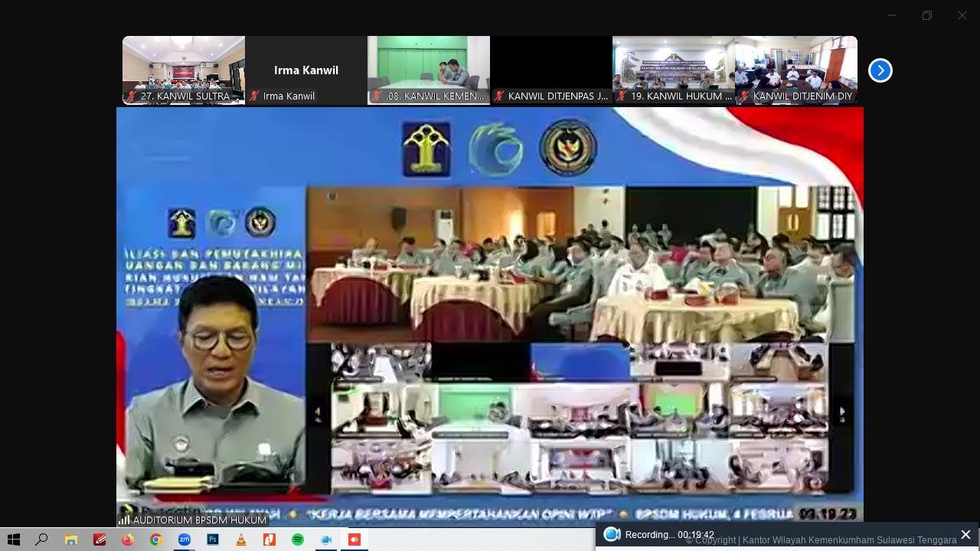Click the muted mic icon on .08. KANWIL KEMEN
This screenshot has width=980, height=551.
[377, 96]
